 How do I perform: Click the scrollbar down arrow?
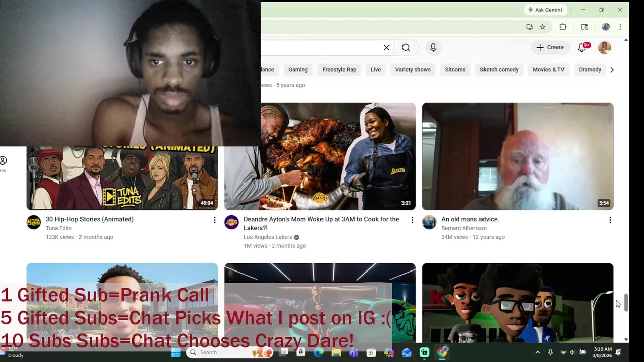(626, 340)
